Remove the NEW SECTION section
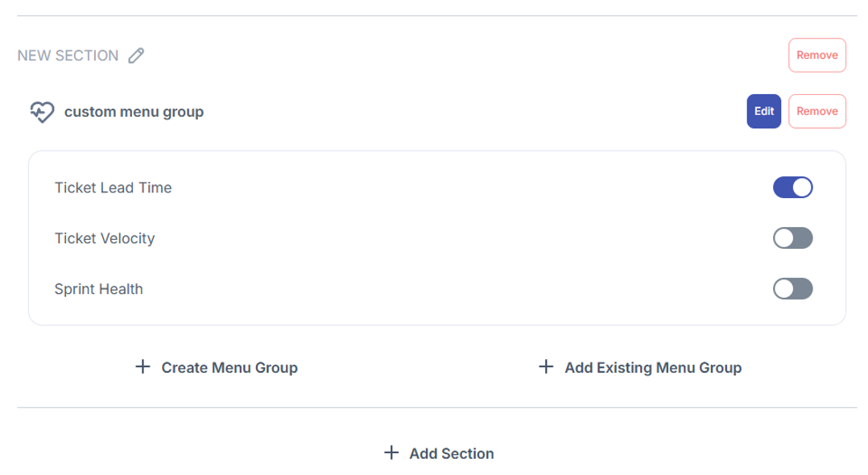 coord(816,56)
